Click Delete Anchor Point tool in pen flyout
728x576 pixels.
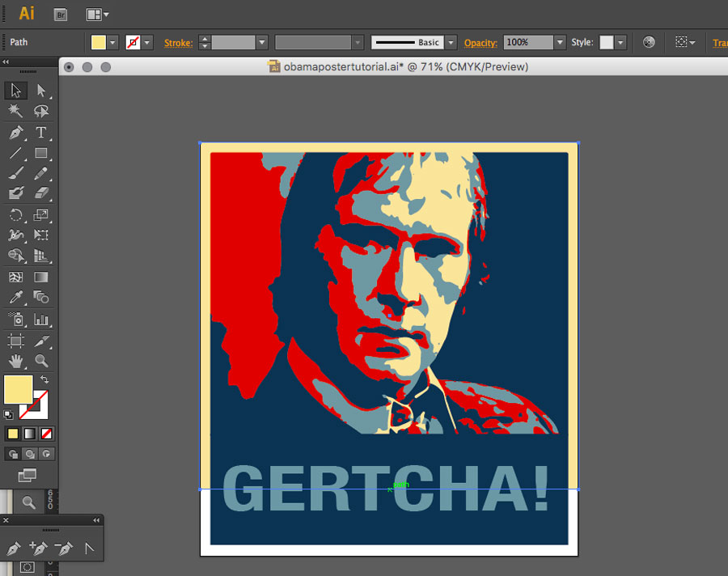pyautogui.click(x=63, y=548)
